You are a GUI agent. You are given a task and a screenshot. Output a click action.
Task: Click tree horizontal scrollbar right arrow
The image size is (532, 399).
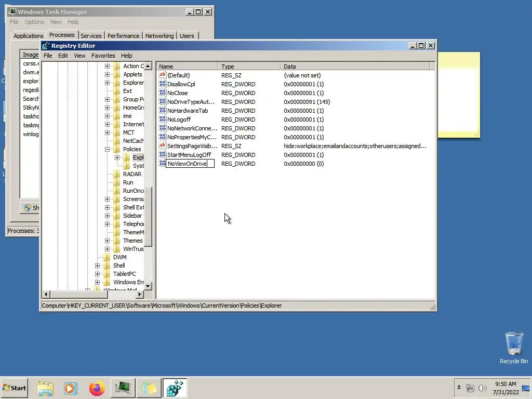tap(139, 294)
